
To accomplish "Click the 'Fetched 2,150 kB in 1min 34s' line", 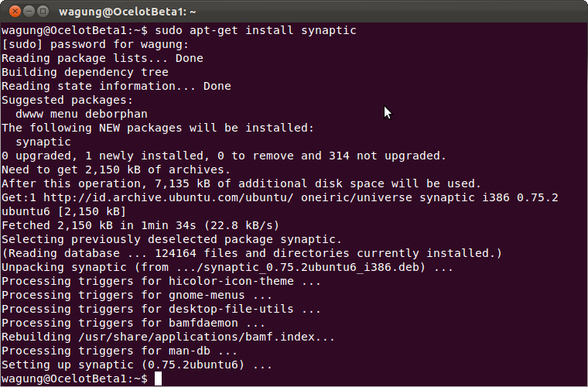I will coord(140,225).
